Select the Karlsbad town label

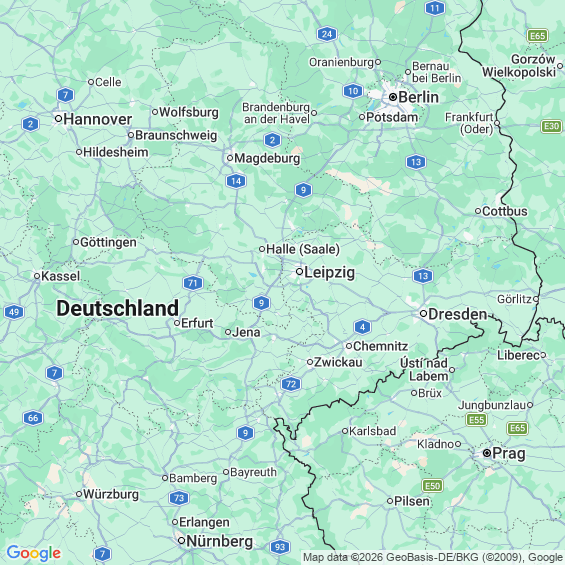click(373, 431)
